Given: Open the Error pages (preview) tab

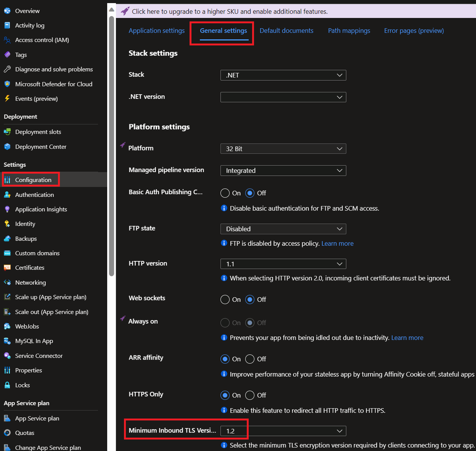Looking at the screenshot, I should (x=414, y=30).
